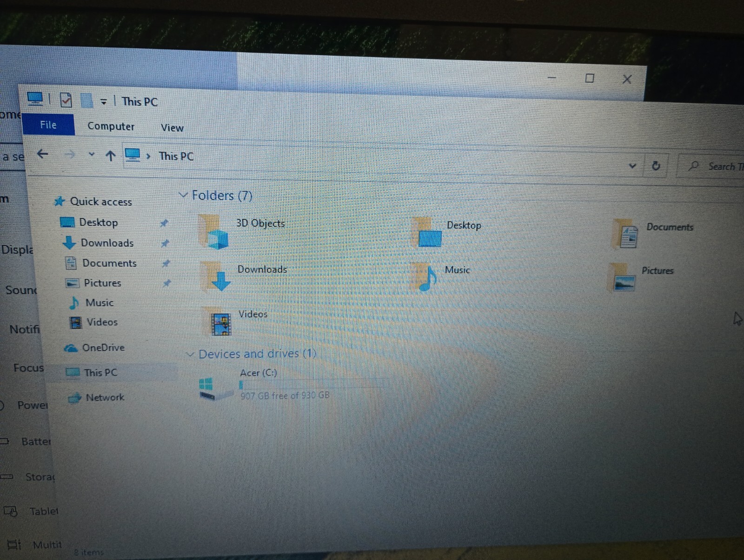This screenshot has height=560, width=744.
Task: Open the Music folder icon in Folders
Action: [x=425, y=277]
